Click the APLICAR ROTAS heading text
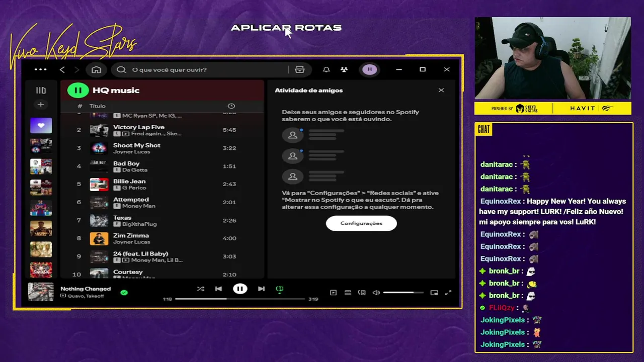 (286, 28)
